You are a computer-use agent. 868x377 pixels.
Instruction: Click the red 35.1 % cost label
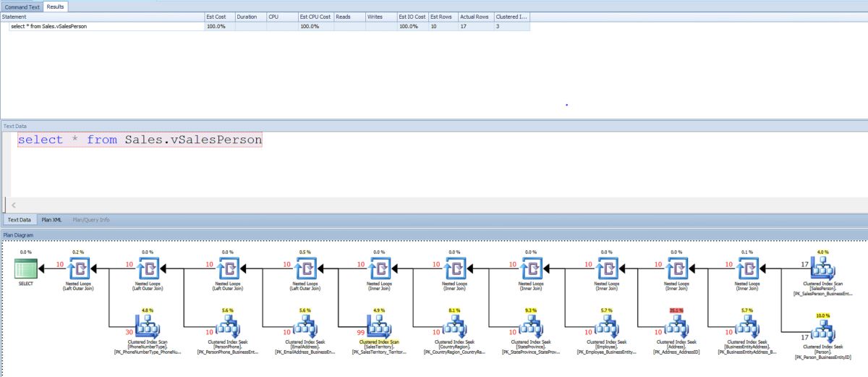pos(676,310)
